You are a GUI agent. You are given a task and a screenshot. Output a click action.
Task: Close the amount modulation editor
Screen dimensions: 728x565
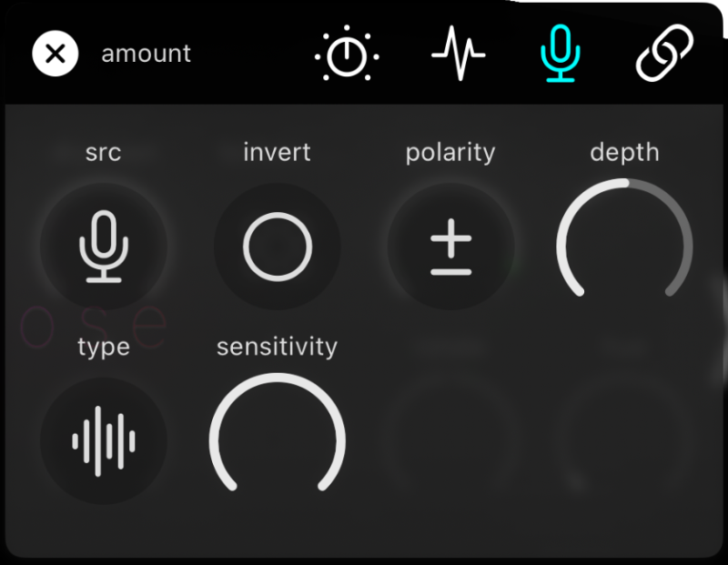[54, 53]
